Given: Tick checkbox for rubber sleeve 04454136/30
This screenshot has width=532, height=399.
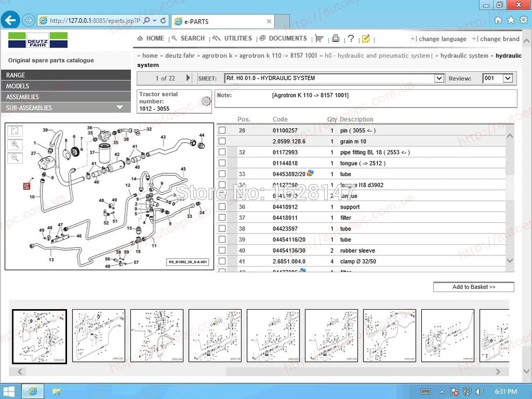Looking at the screenshot, I should pos(222,250).
